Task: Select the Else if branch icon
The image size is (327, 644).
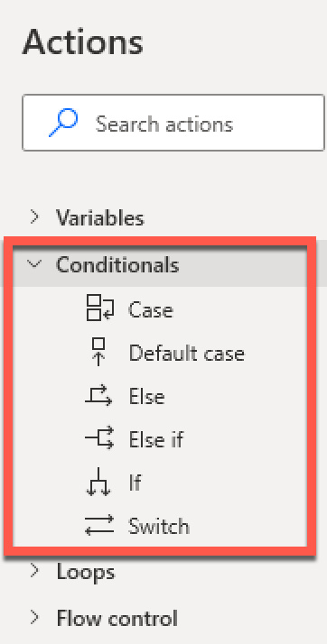Action: pos(99,437)
